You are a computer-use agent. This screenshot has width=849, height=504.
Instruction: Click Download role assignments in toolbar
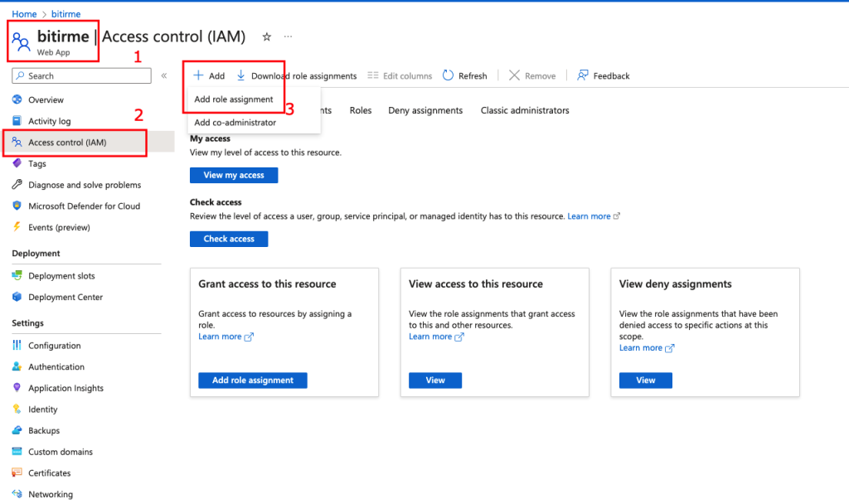[x=297, y=75]
